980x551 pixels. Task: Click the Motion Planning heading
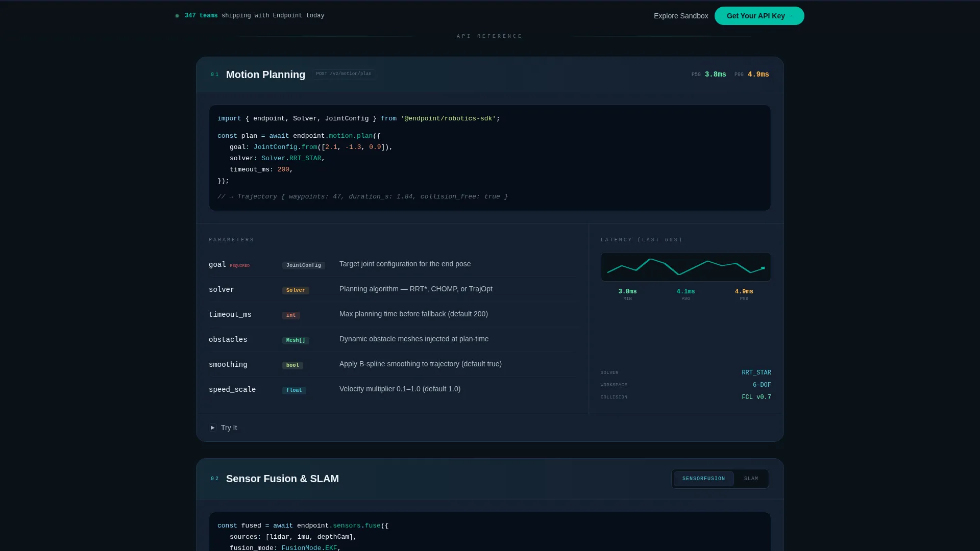(x=265, y=74)
